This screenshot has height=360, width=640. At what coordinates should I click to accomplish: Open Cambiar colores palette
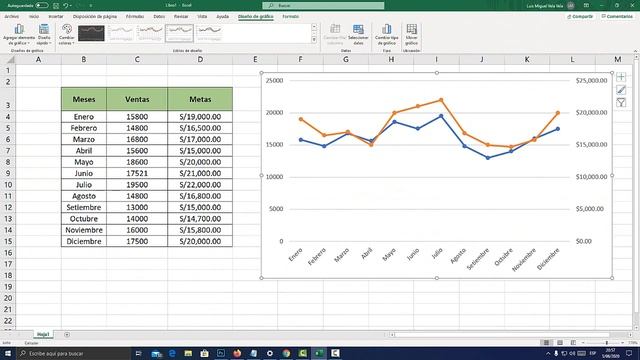click(x=67, y=35)
